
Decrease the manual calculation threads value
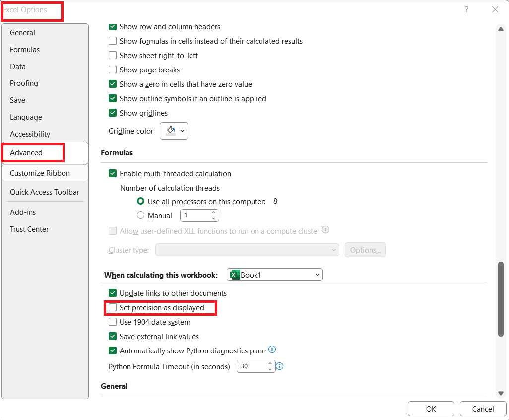point(214,218)
